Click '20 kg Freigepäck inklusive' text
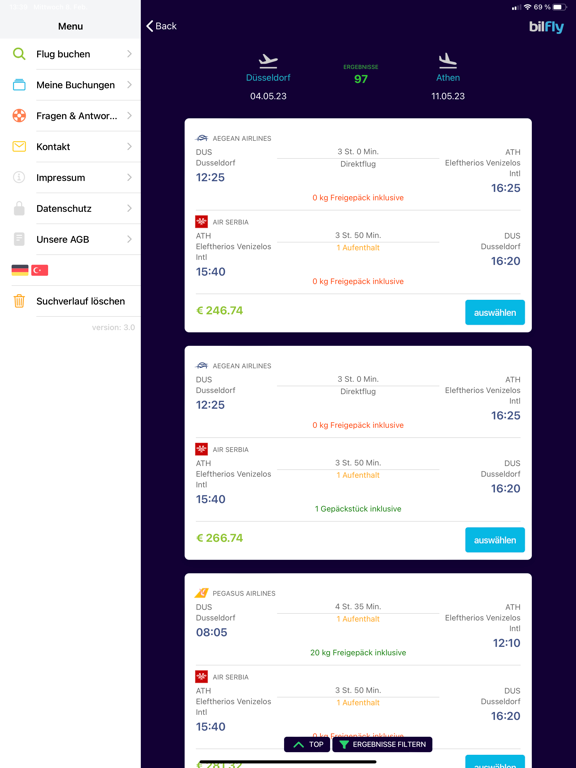The height and width of the screenshot is (768, 576). pyautogui.click(x=358, y=652)
